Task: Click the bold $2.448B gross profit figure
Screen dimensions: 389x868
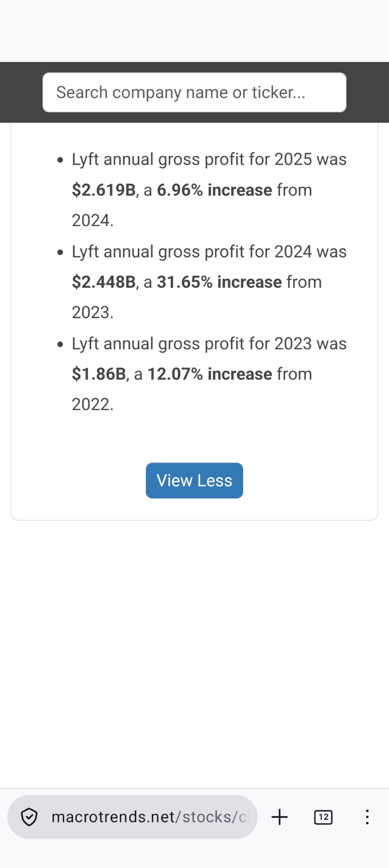Action: click(104, 282)
